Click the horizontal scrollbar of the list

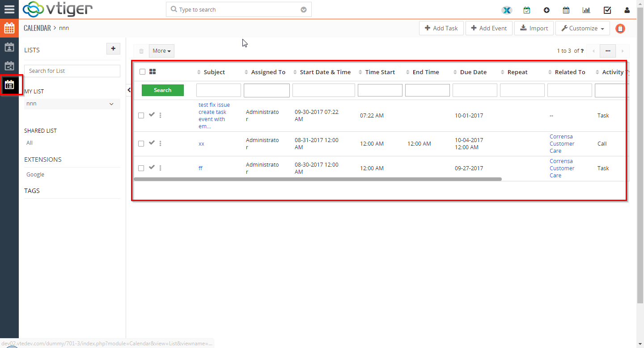(x=318, y=179)
